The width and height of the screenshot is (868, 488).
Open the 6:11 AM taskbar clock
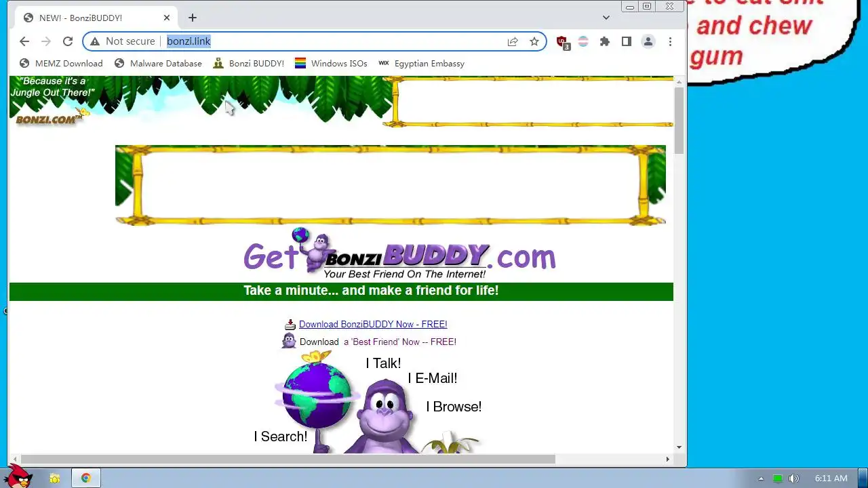(x=831, y=479)
